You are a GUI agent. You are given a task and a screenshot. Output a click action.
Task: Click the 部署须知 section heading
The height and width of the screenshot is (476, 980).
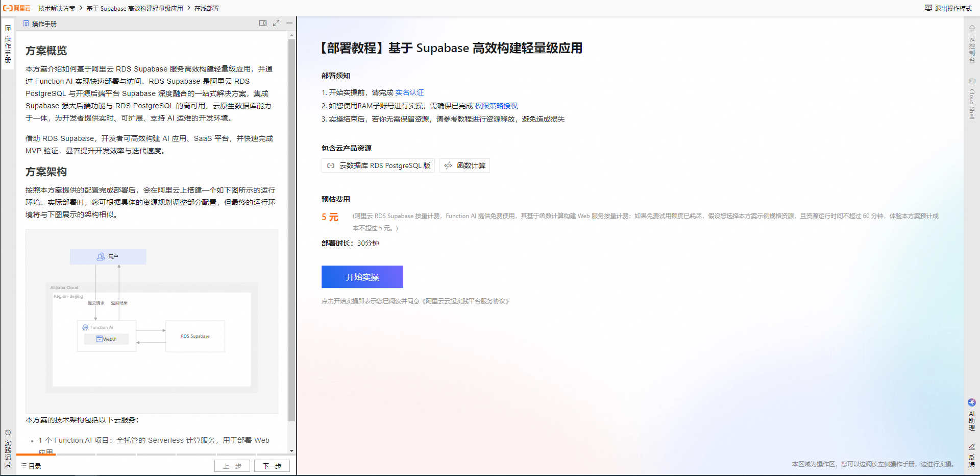[336, 76]
